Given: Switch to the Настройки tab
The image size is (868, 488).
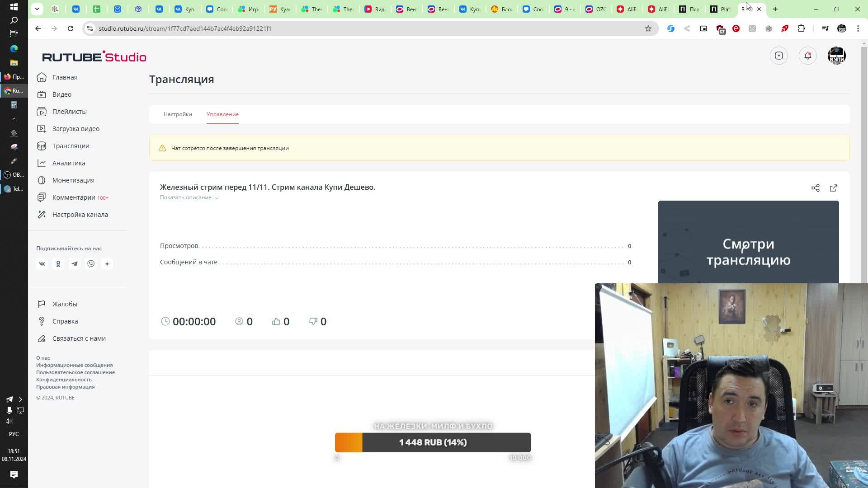Looking at the screenshot, I should 178,114.
